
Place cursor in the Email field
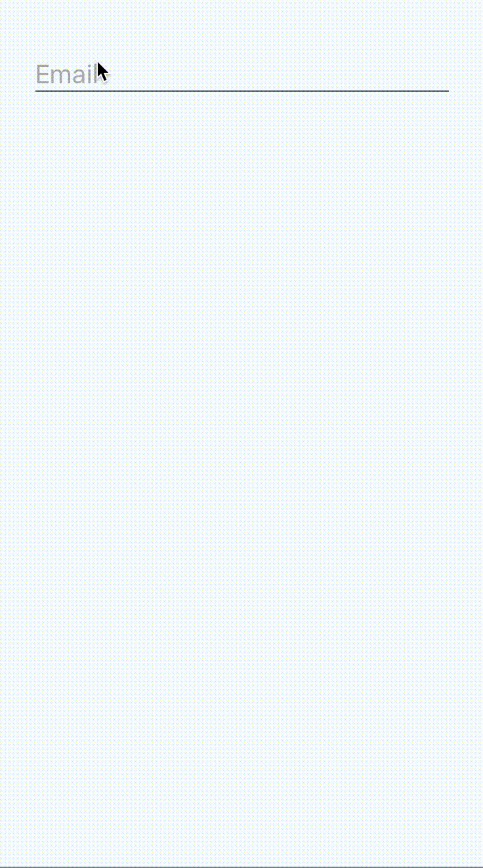coord(241,75)
